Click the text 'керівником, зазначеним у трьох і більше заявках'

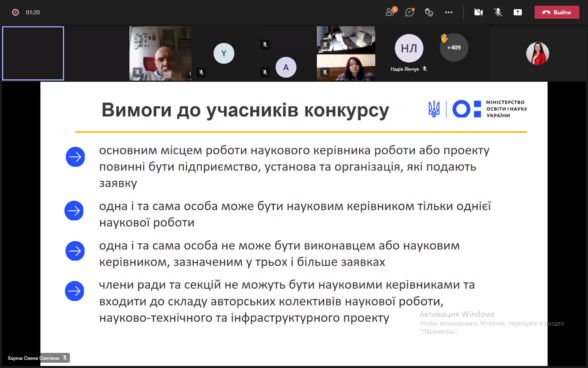[x=242, y=262]
